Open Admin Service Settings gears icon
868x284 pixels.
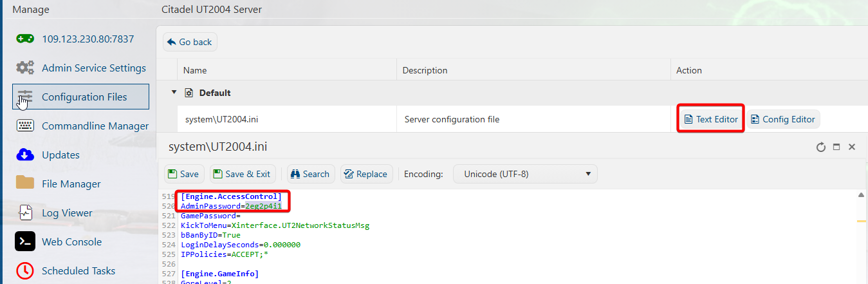(x=25, y=68)
